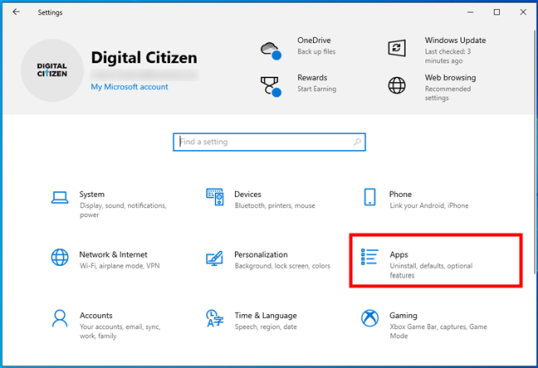Viewport: 538px width, 368px height.
Task: Click the Network & Internet globe icon
Action: [x=60, y=257]
